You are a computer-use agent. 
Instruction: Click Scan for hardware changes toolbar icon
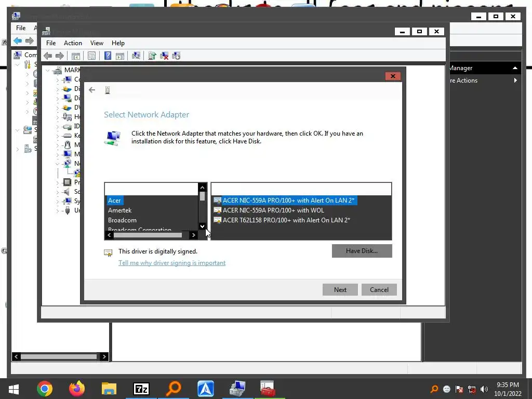tap(136, 56)
